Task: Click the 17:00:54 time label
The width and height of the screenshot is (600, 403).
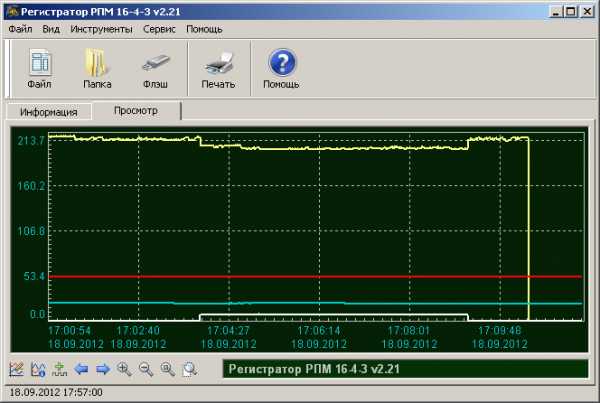Action: coord(70,330)
